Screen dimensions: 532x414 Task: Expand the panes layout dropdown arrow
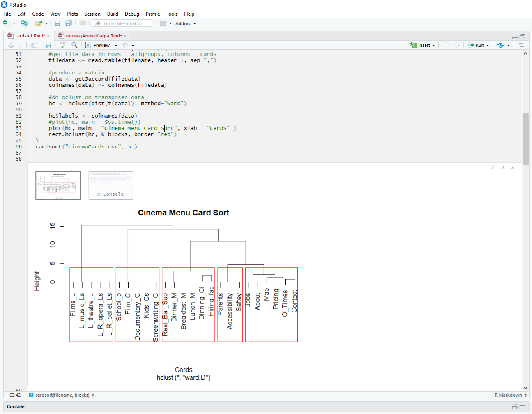tap(171, 23)
